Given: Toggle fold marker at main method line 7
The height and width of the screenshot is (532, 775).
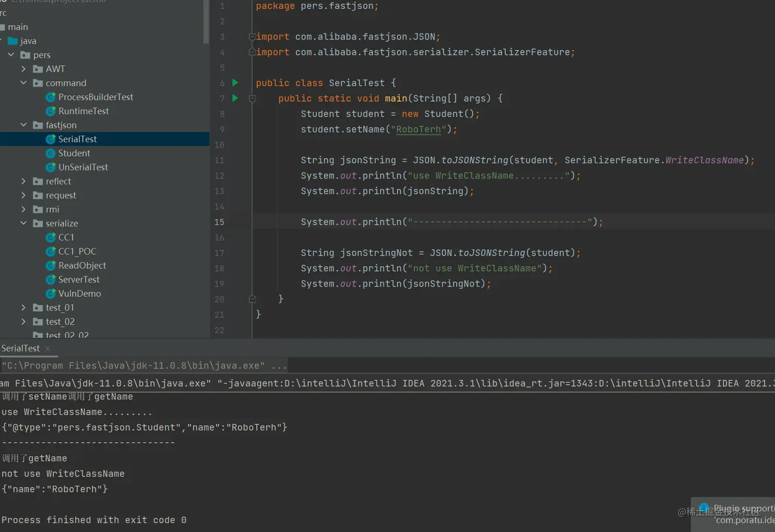Looking at the screenshot, I should pos(252,98).
